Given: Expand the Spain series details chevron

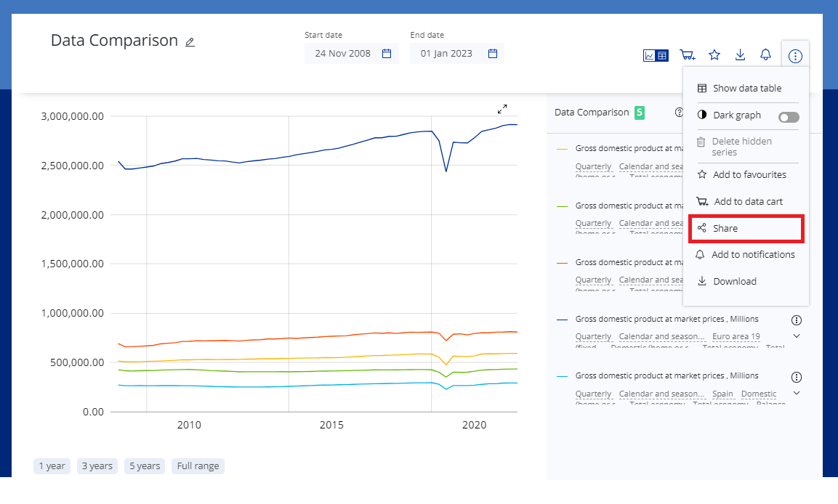Looking at the screenshot, I should 797,393.
